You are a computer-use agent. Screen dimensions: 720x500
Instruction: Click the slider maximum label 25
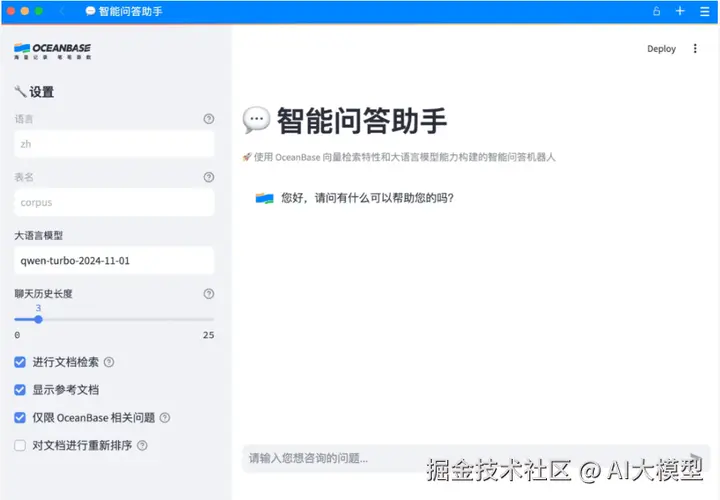[208, 335]
